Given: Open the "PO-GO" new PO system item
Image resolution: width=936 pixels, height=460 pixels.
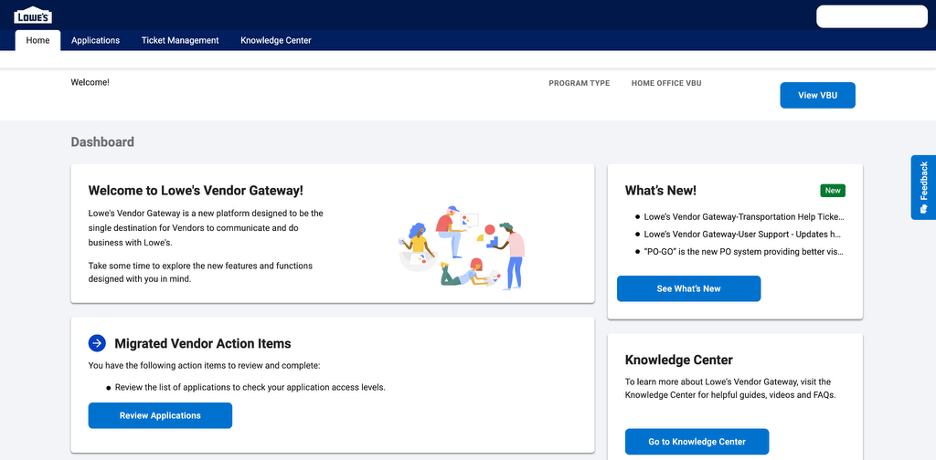Looking at the screenshot, I should coord(744,252).
